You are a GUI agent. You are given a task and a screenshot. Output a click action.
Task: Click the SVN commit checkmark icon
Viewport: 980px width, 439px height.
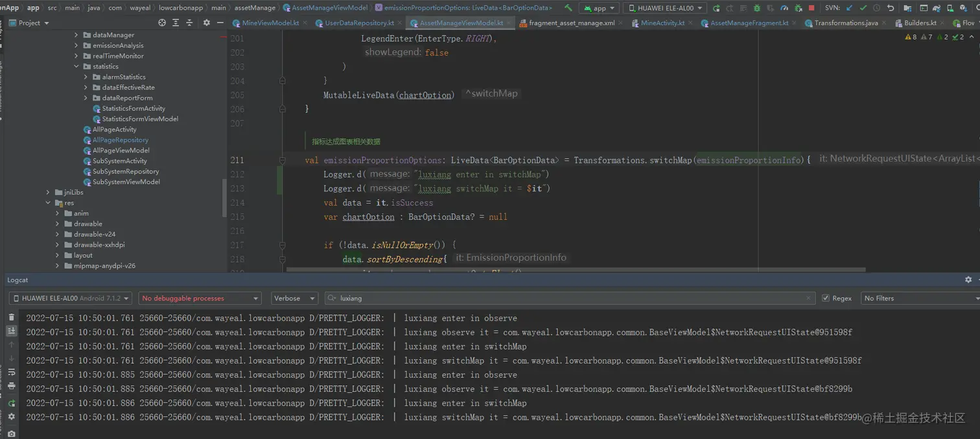pyautogui.click(x=863, y=8)
